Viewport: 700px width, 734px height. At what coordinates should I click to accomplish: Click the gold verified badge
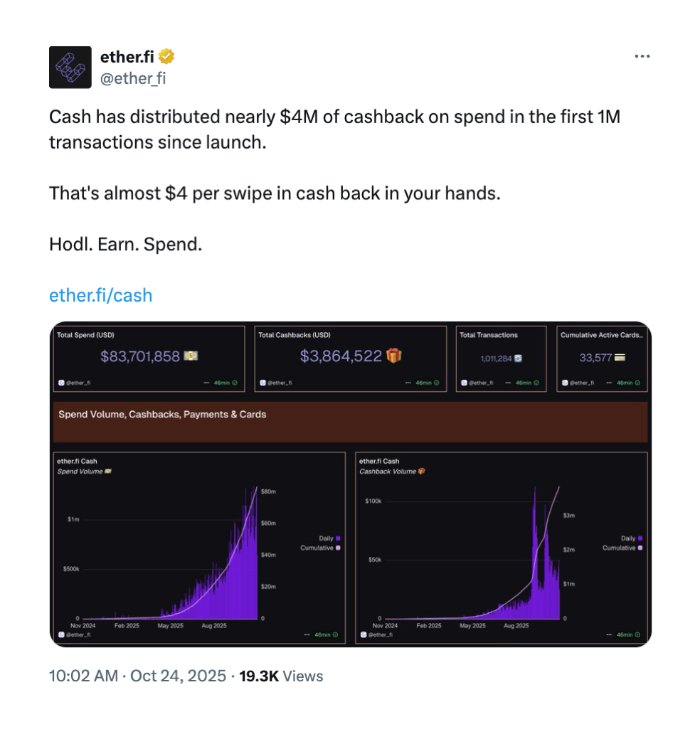point(168,57)
